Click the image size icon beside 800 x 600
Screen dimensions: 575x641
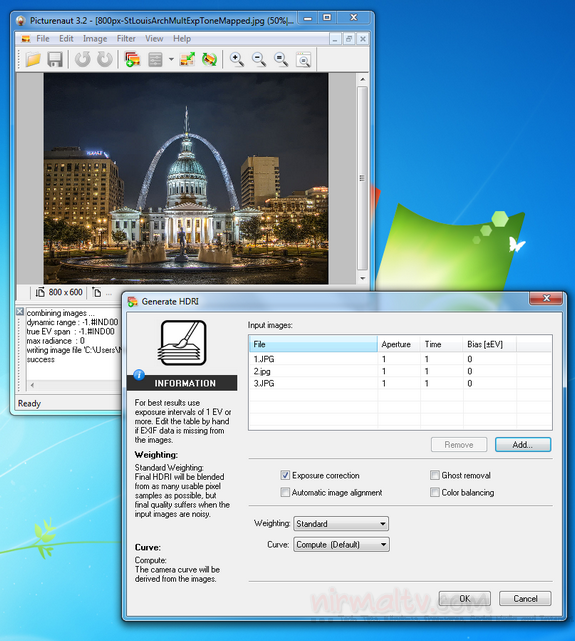pos(40,292)
